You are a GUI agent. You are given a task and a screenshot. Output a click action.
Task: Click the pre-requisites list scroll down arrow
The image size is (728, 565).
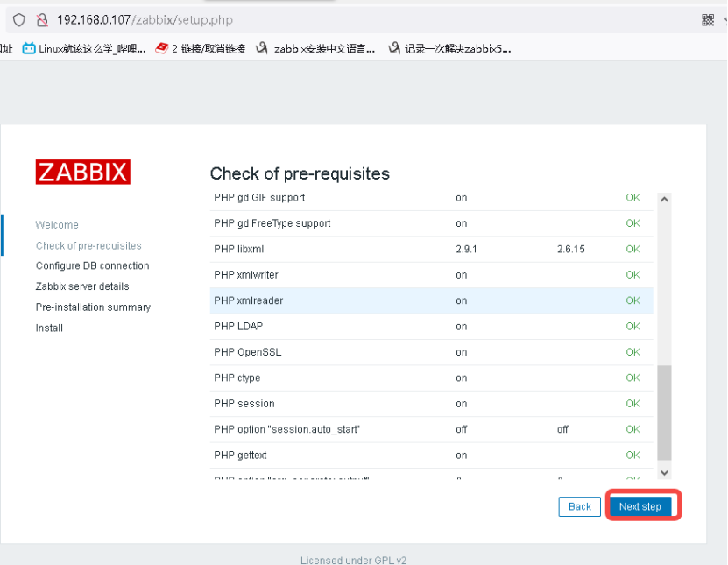[664, 473]
